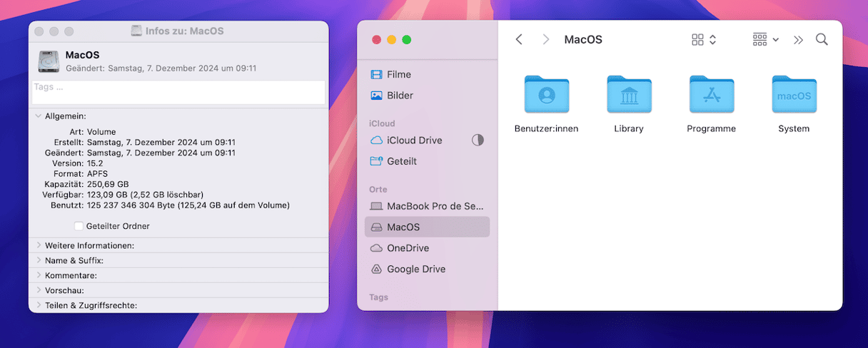
Task: Show more toolbar items chevron
Action: pyautogui.click(x=798, y=40)
